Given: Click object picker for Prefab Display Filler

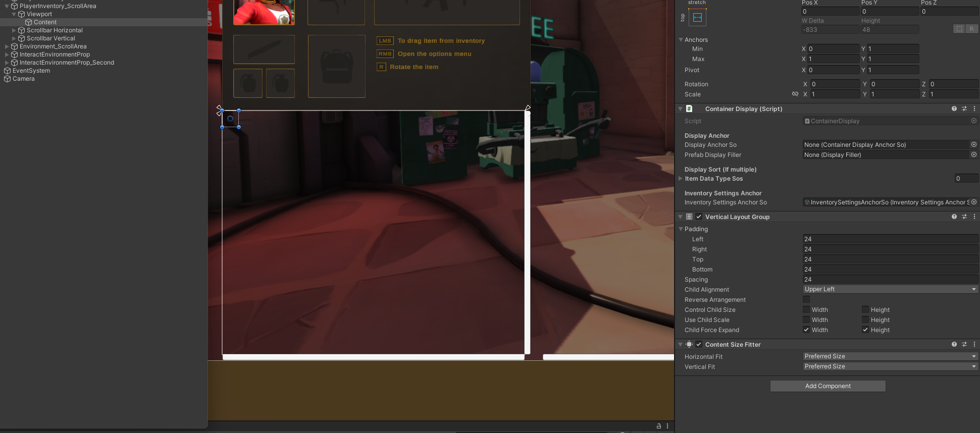Looking at the screenshot, I should pos(973,155).
